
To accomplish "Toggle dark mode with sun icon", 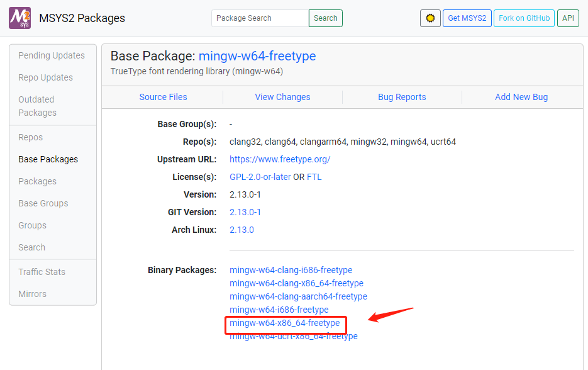I will click(x=430, y=18).
